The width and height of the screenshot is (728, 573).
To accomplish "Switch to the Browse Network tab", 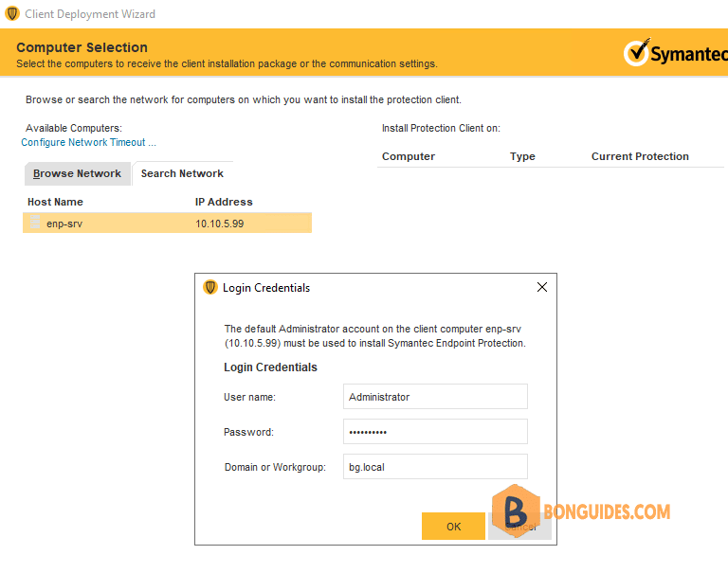I will (77, 173).
